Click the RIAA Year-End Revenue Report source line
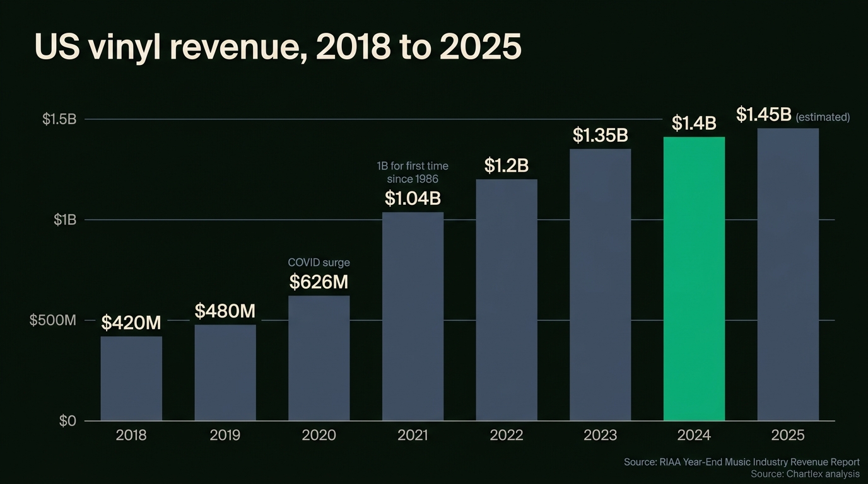The height and width of the screenshot is (484, 868). (742, 463)
